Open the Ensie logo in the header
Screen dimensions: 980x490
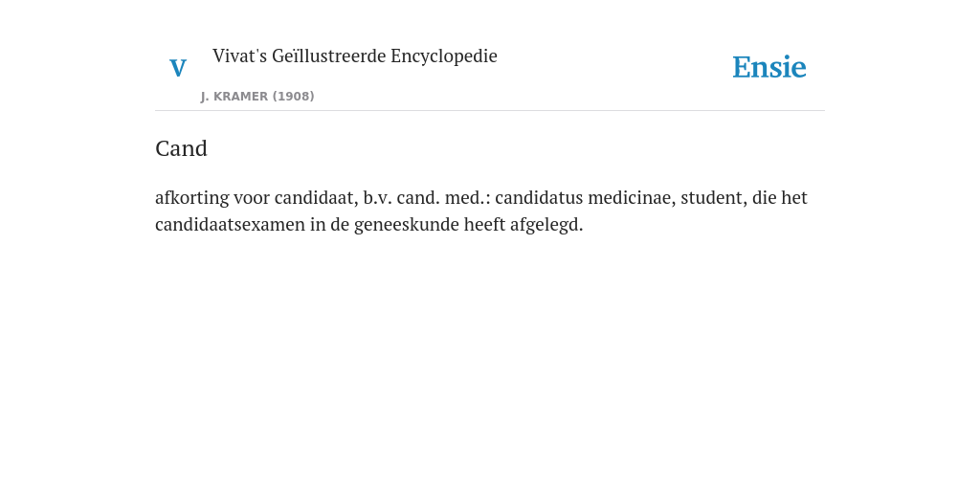769,67
